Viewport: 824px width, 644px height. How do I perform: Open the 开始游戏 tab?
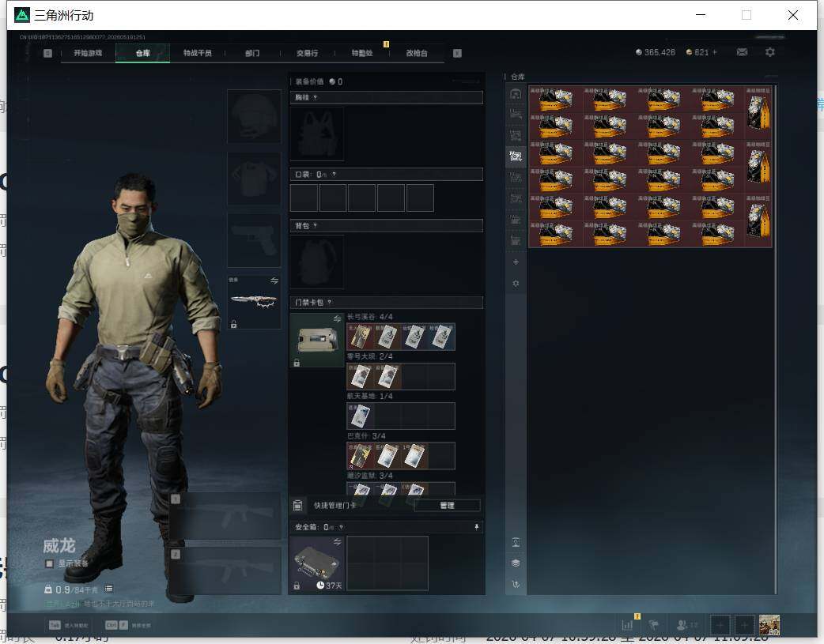pos(88,53)
